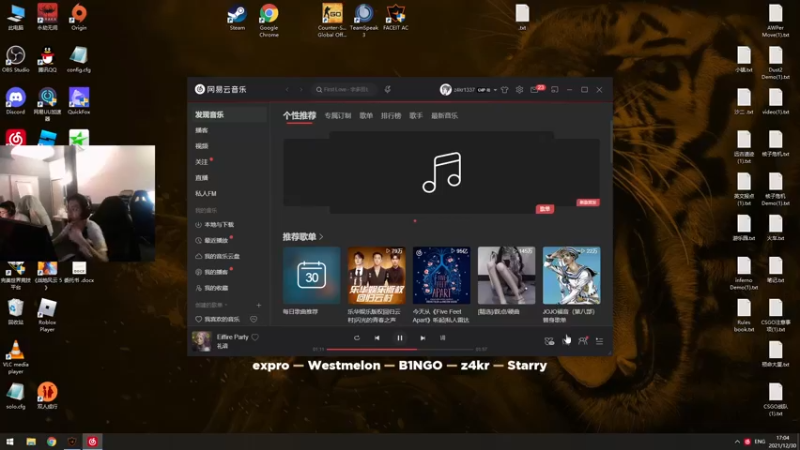
Task: Open the user avatar profile
Action: (445, 90)
